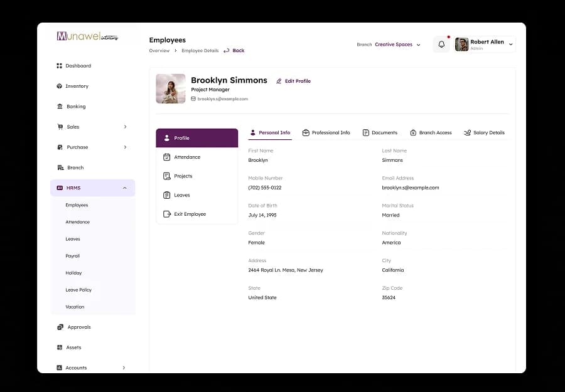The image size is (565, 392).
Task: Open Holiday under HRMS
Action: (73, 273)
